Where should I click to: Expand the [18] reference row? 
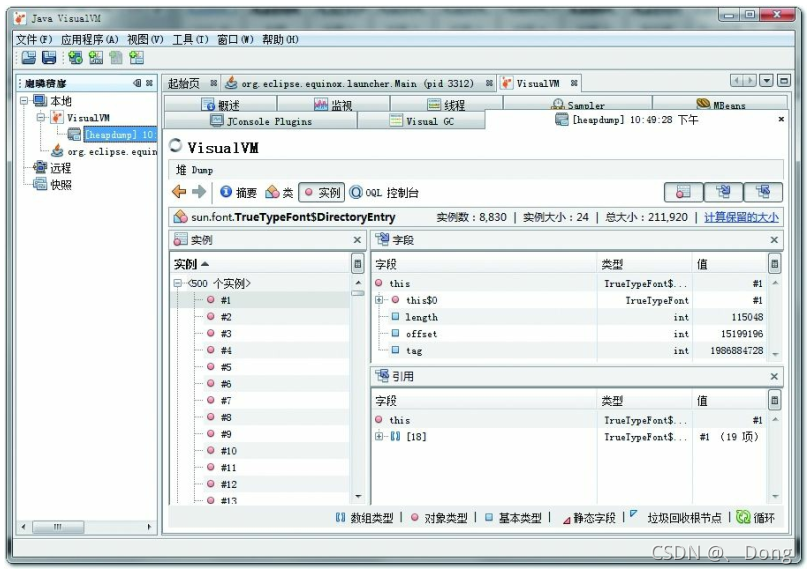click(x=379, y=437)
